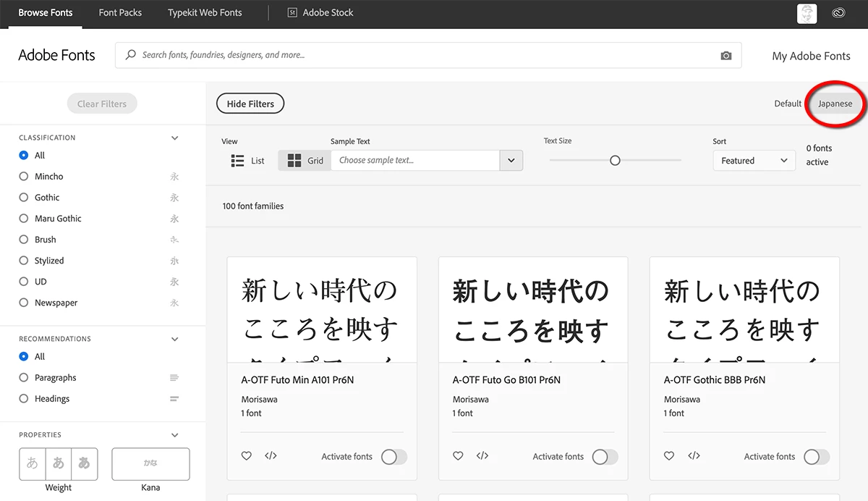
Task: Open the Adobe Stock link
Action: (328, 13)
